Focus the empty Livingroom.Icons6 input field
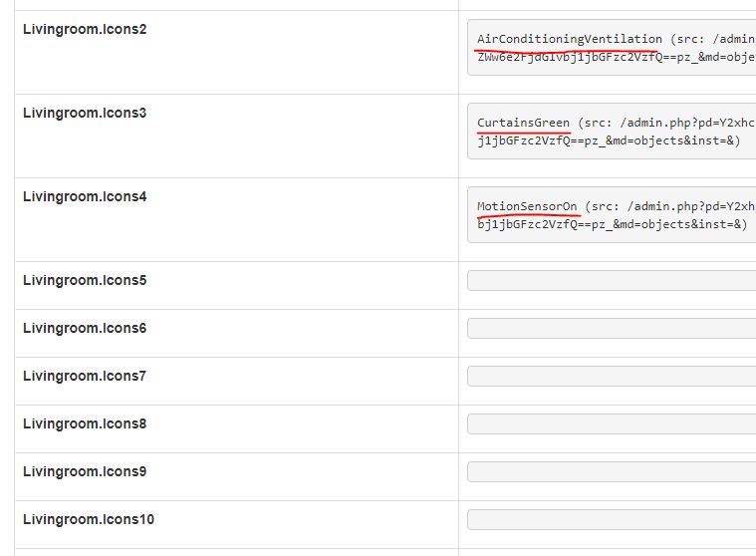The image size is (756, 556). click(x=612, y=329)
